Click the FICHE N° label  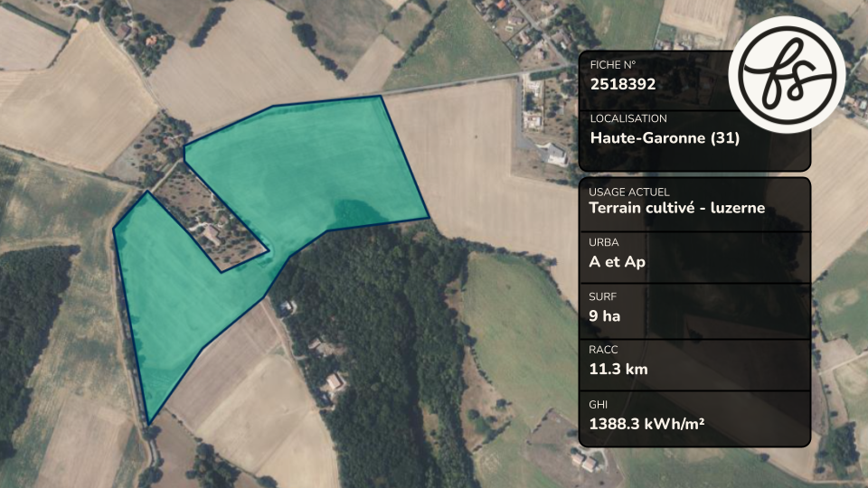click(x=613, y=65)
